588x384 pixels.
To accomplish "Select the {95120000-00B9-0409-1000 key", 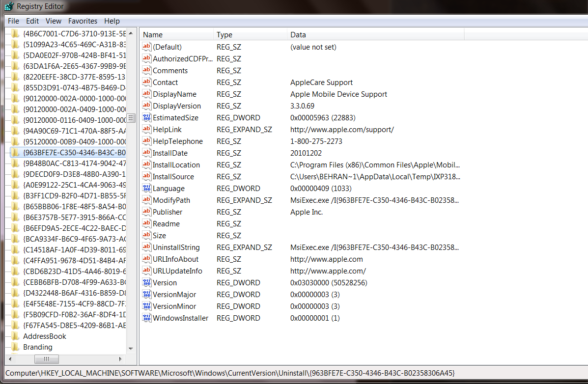I will coord(74,142).
